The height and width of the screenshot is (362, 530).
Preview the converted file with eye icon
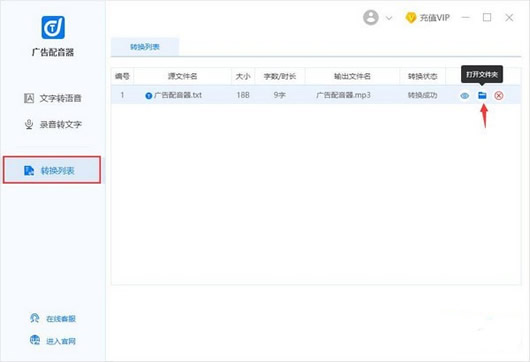[x=465, y=96]
